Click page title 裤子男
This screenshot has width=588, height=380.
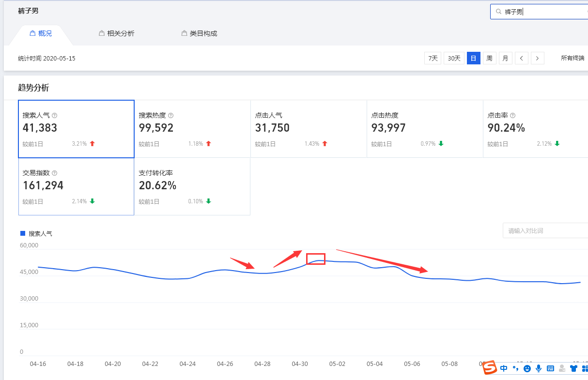pyautogui.click(x=28, y=11)
